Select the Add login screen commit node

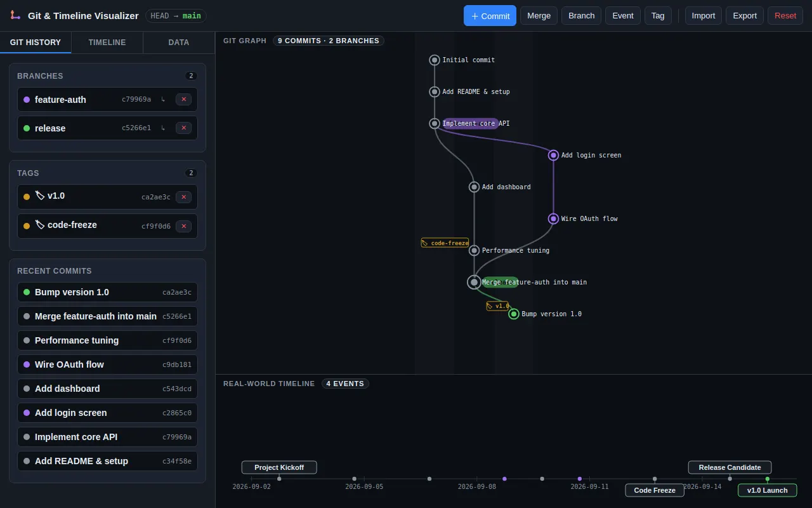coord(553,155)
